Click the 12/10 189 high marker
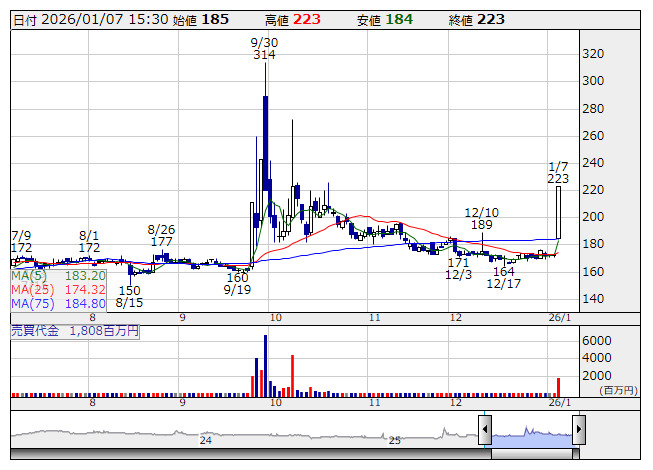653x470 pixels. point(482,219)
